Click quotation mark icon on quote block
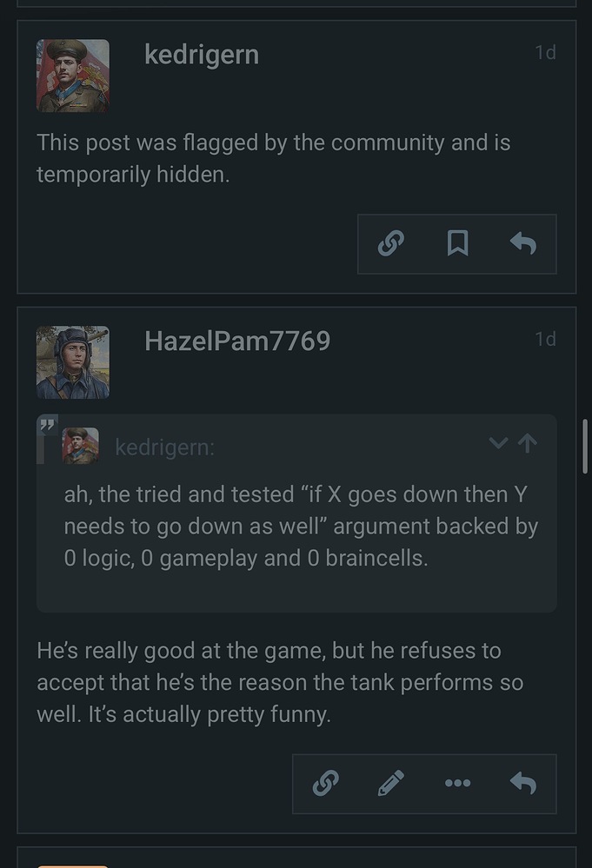 click(x=48, y=425)
